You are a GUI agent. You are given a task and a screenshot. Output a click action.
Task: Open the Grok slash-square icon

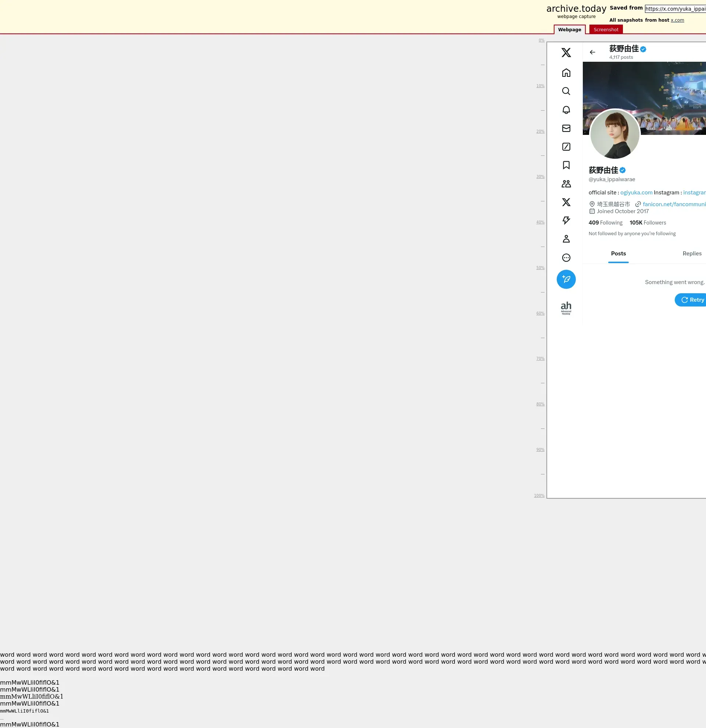566,147
